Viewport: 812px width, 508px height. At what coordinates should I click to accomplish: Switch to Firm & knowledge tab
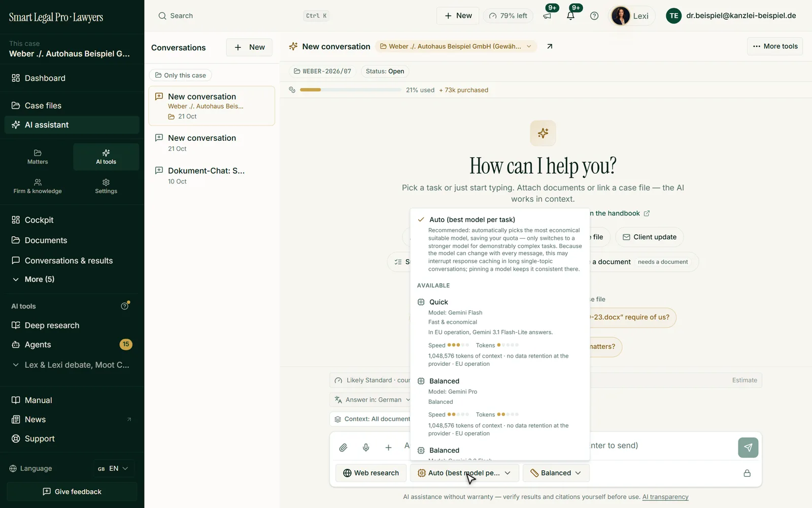tap(38, 186)
